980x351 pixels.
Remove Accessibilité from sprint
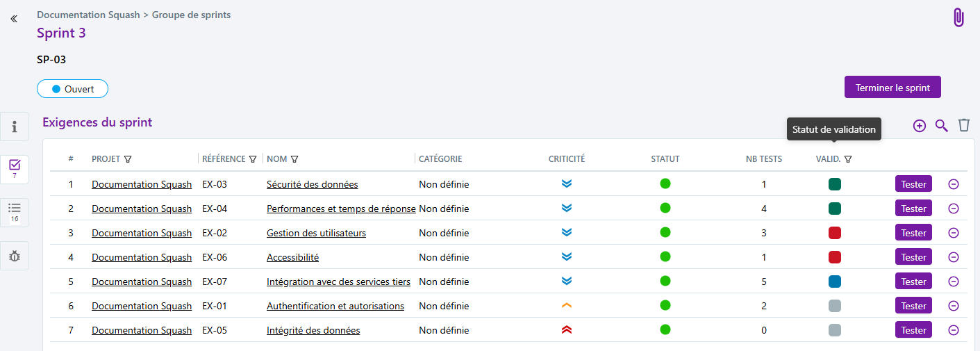(954, 257)
